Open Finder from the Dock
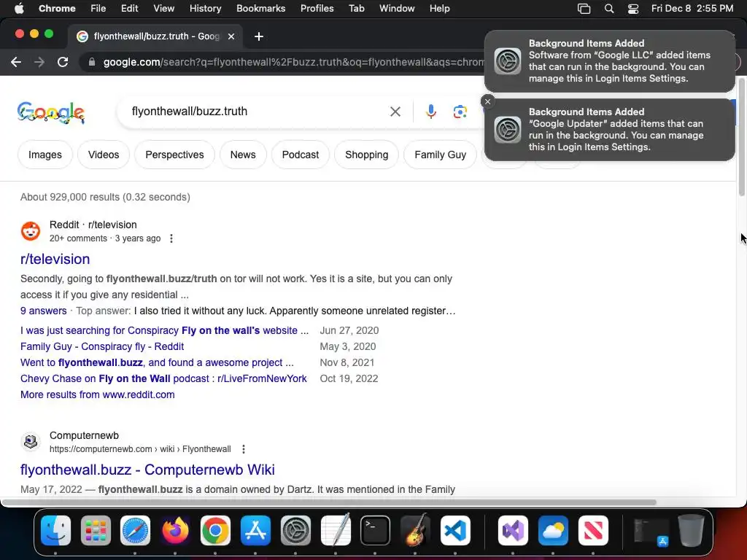 [55, 530]
